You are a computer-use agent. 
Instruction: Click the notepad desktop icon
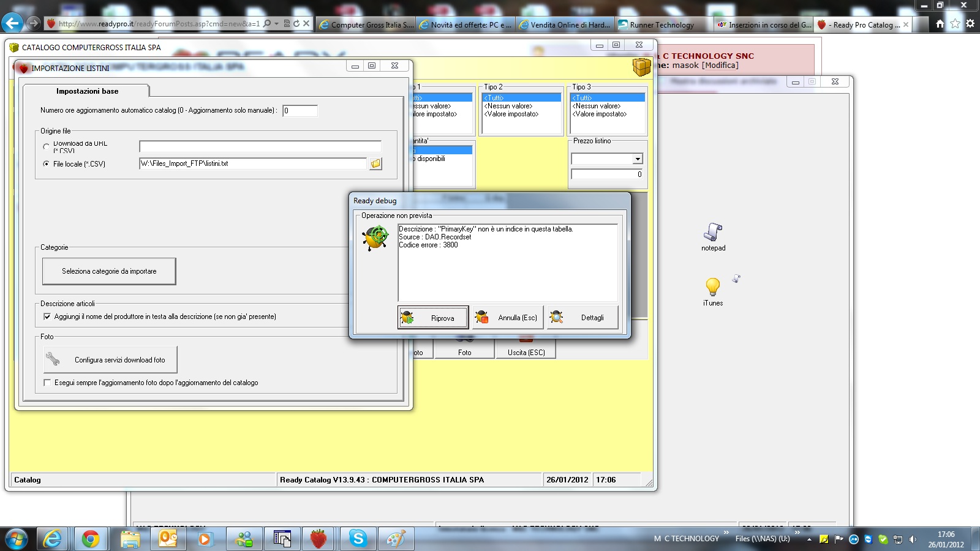[x=713, y=237]
